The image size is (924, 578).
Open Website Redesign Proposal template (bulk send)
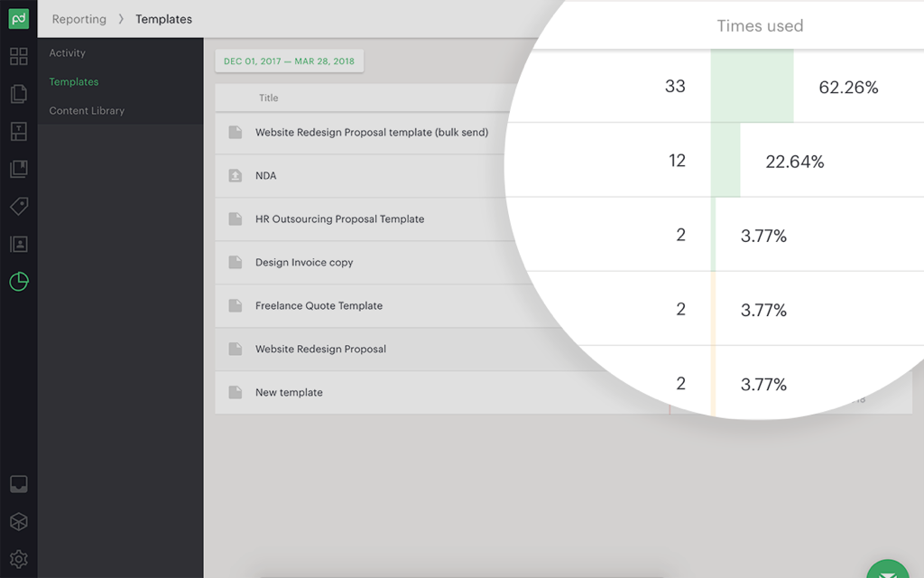coord(372,132)
